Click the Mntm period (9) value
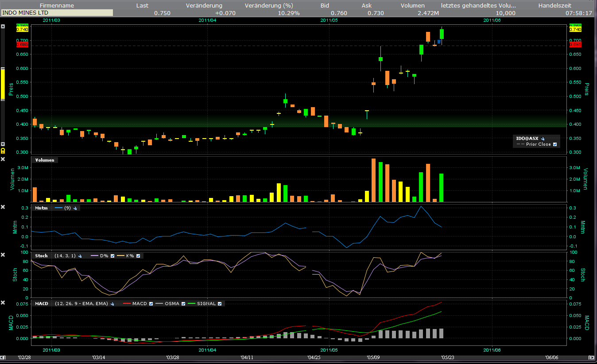 pos(68,208)
